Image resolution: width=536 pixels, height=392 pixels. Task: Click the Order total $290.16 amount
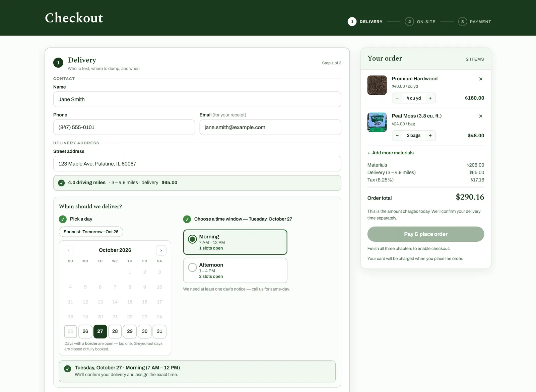(470, 197)
